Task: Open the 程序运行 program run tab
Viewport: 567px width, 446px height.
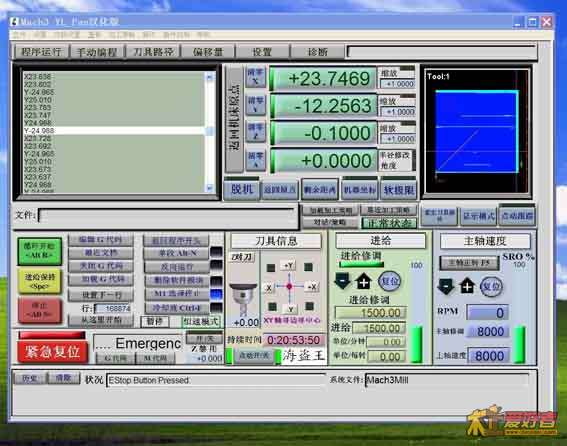Action: (x=41, y=52)
